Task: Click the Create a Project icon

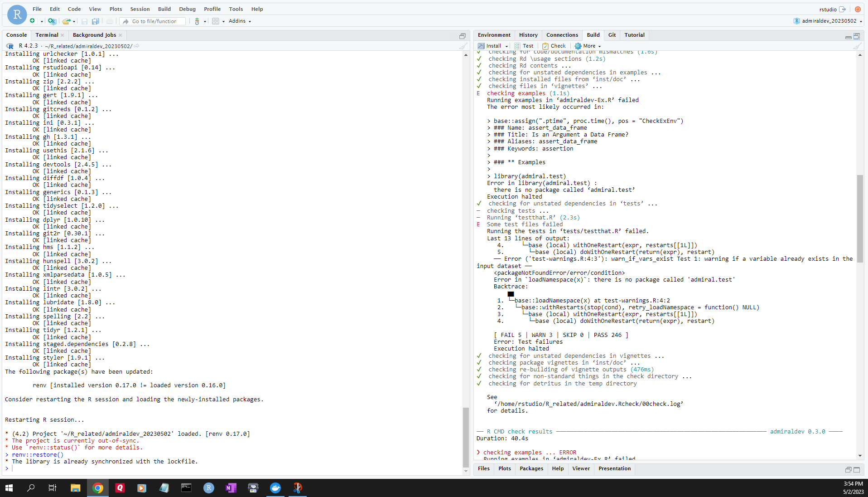Action: tap(52, 21)
